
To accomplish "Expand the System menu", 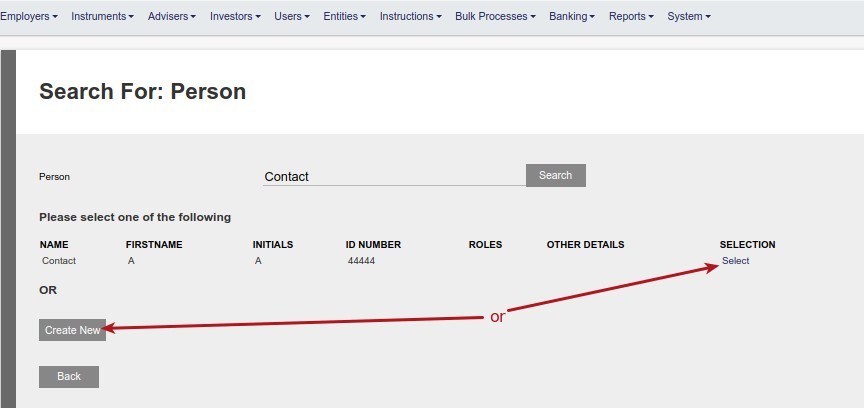I will coord(689,17).
